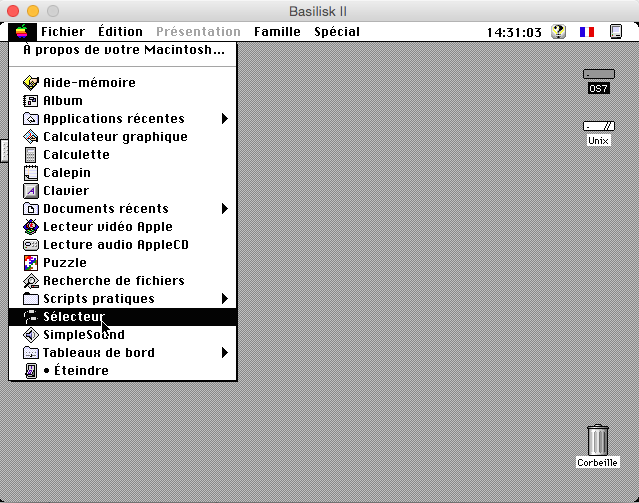This screenshot has height=503, width=639.
Task: Open the French flag keyboard menu
Action: [587, 32]
